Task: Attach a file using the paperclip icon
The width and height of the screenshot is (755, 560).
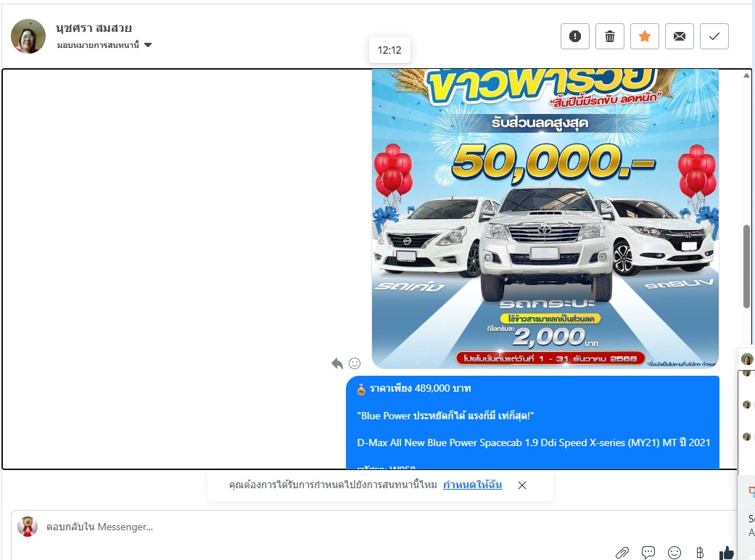Action: 622,553
